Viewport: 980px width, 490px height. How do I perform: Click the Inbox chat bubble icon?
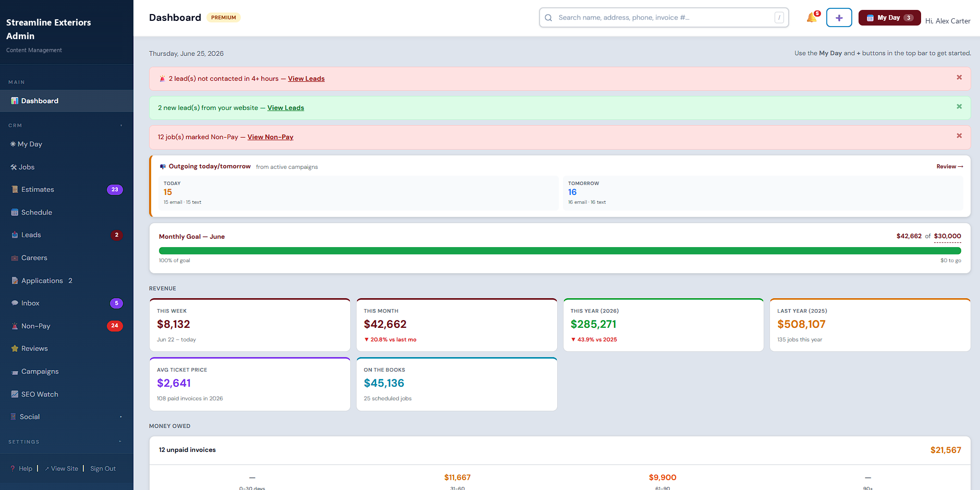15,303
